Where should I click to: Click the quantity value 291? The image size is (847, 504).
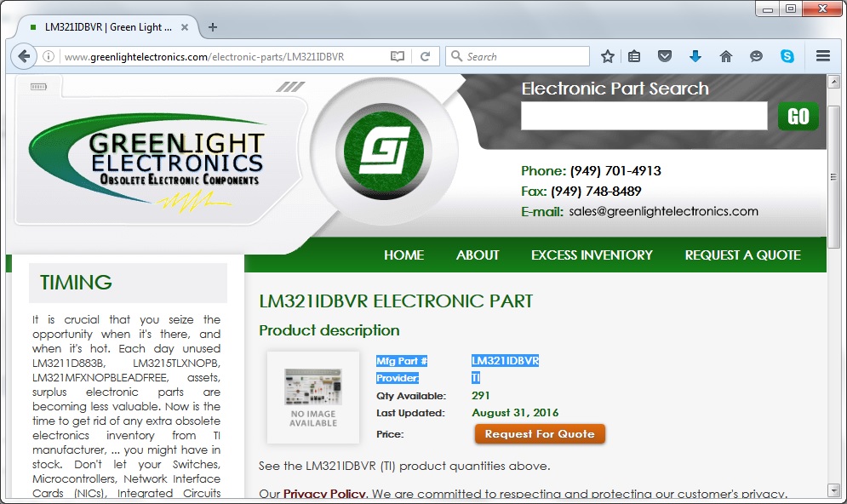tap(480, 395)
